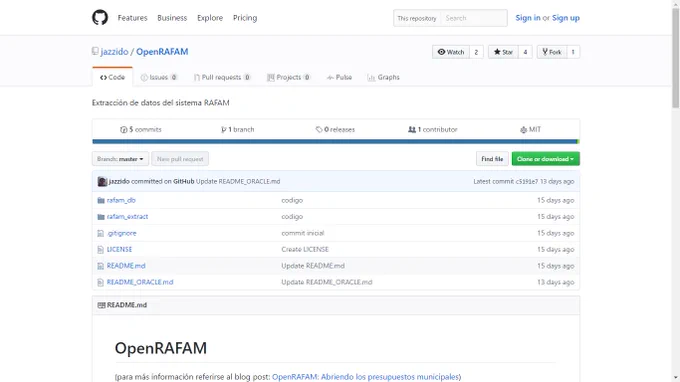Open the Code tab
The width and height of the screenshot is (680, 382).
[x=112, y=77]
